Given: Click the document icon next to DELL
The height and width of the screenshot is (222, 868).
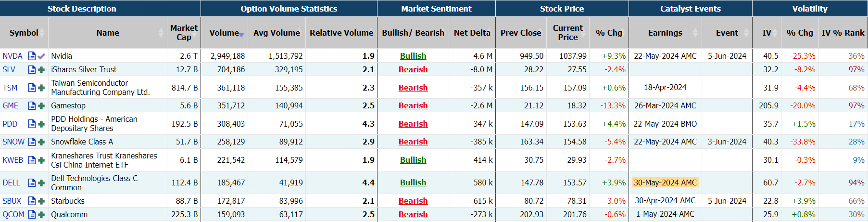Looking at the screenshot, I should [x=32, y=183].
